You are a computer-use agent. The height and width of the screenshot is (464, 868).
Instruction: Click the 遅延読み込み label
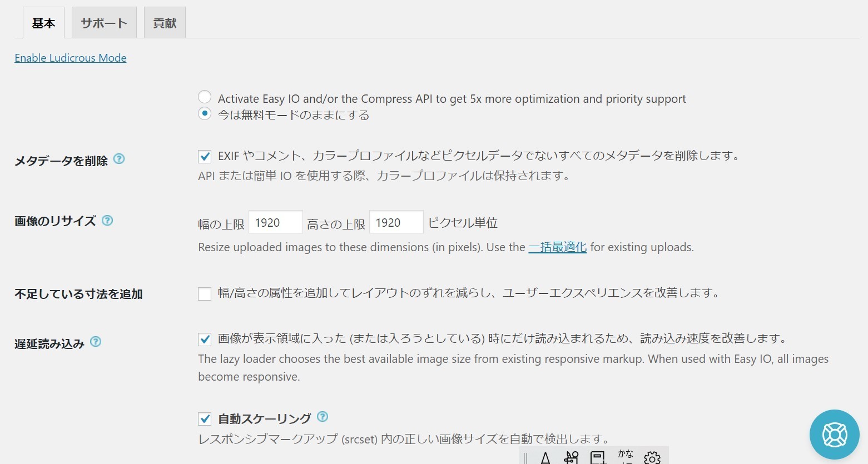pos(49,343)
